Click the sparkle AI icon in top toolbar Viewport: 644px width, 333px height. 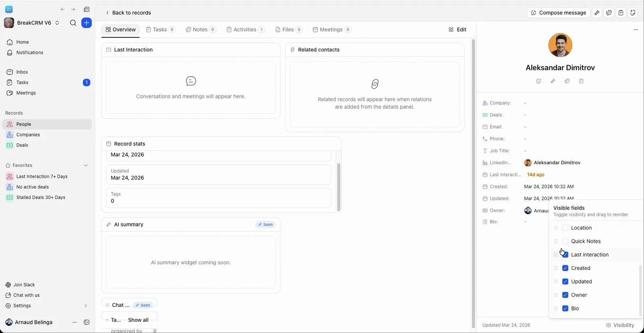point(597,13)
